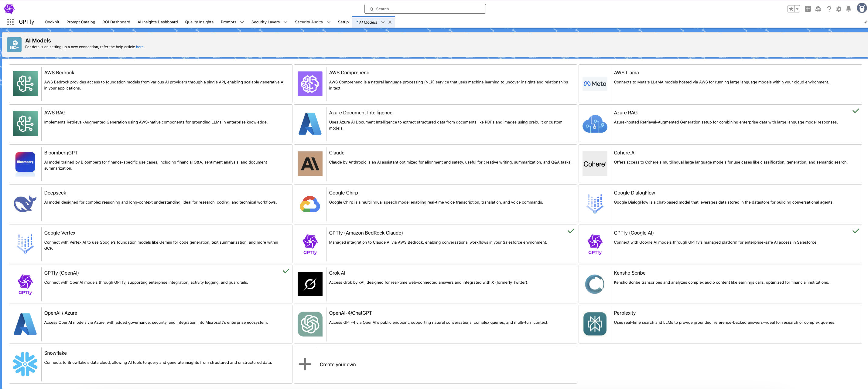Select the OpenAI-4/ChatGPT logo
Viewport: 868px width, 389px height.
310,324
